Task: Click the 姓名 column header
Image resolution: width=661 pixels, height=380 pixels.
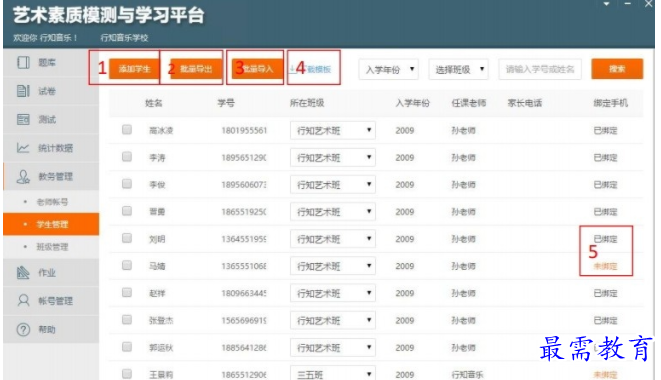Action: (153, 103)
